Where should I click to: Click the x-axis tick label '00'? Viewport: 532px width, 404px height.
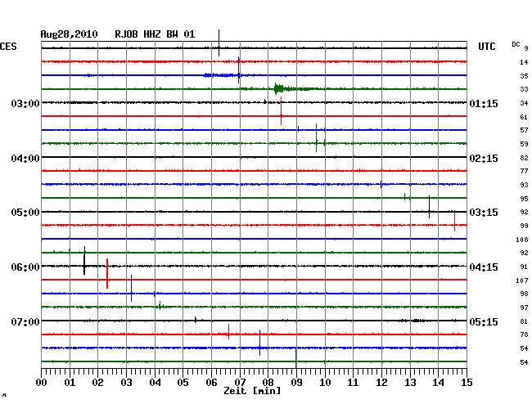point(42,383)
